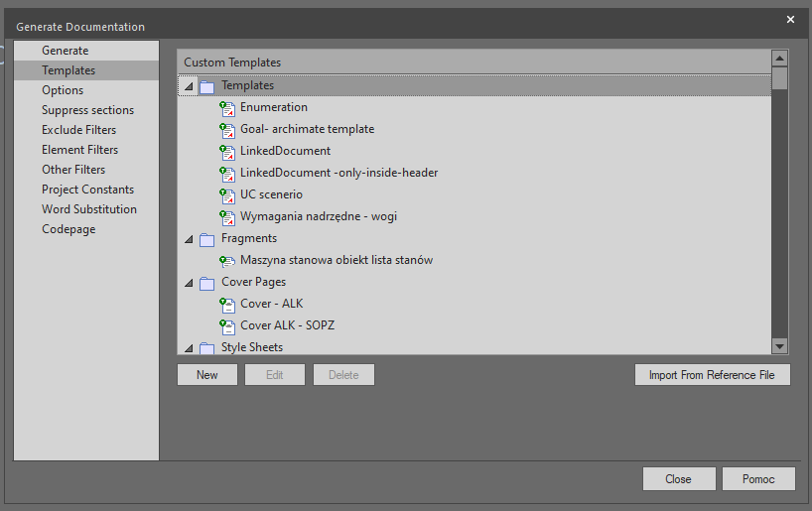Select UC scenerio template name

271,194
